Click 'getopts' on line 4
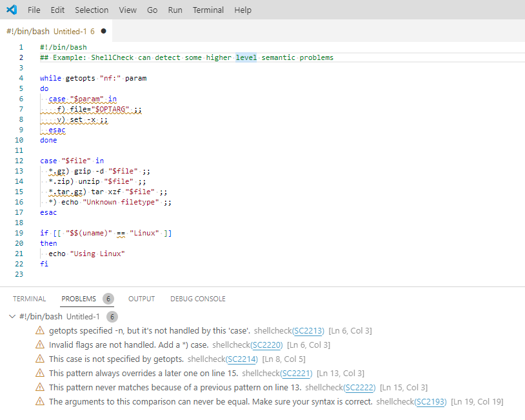The width and height of the screenshot is (525, 420). 81,78
